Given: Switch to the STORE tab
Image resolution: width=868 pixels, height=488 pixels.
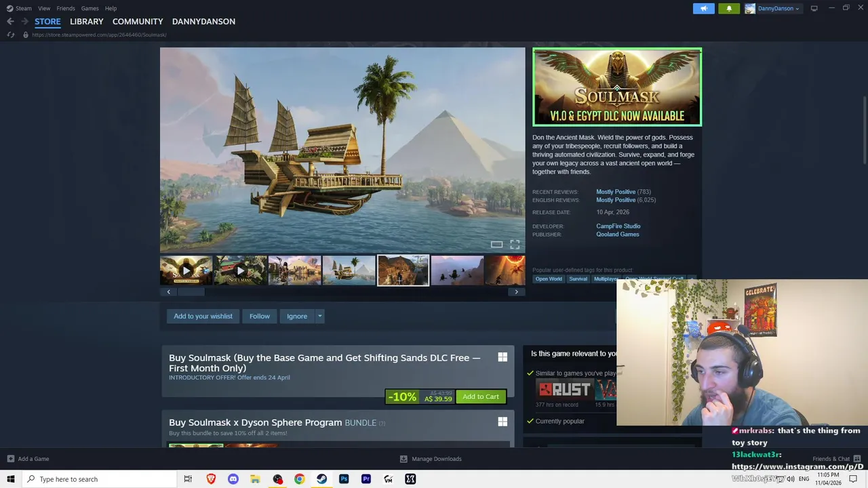Looking at the screenshot, I should (x=47, y=22).
